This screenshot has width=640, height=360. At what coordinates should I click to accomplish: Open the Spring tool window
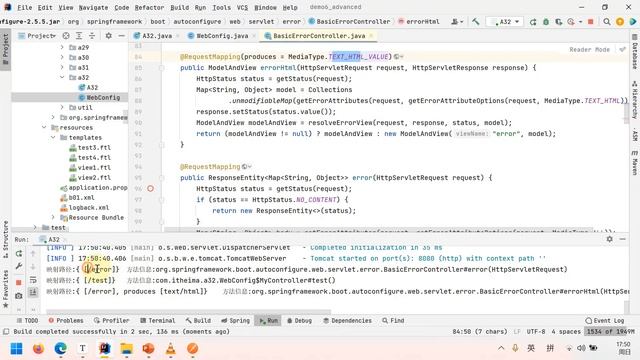[236, 321]
